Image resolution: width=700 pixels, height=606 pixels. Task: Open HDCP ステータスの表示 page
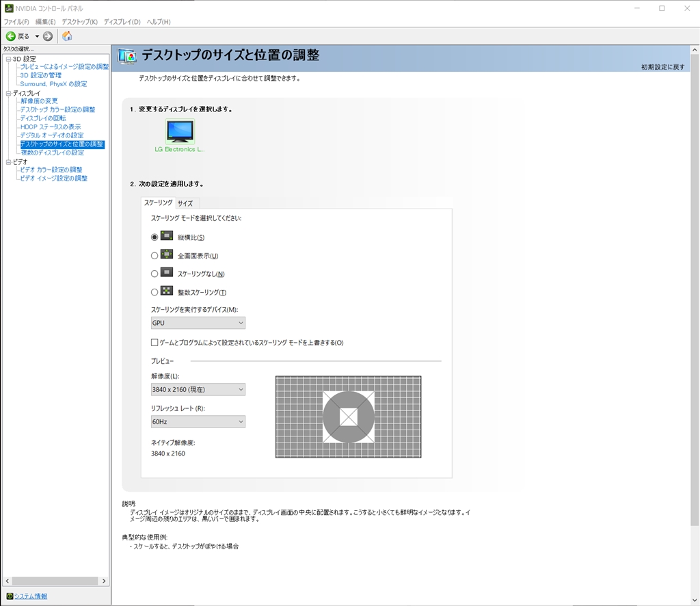click(x=51, y=127)
